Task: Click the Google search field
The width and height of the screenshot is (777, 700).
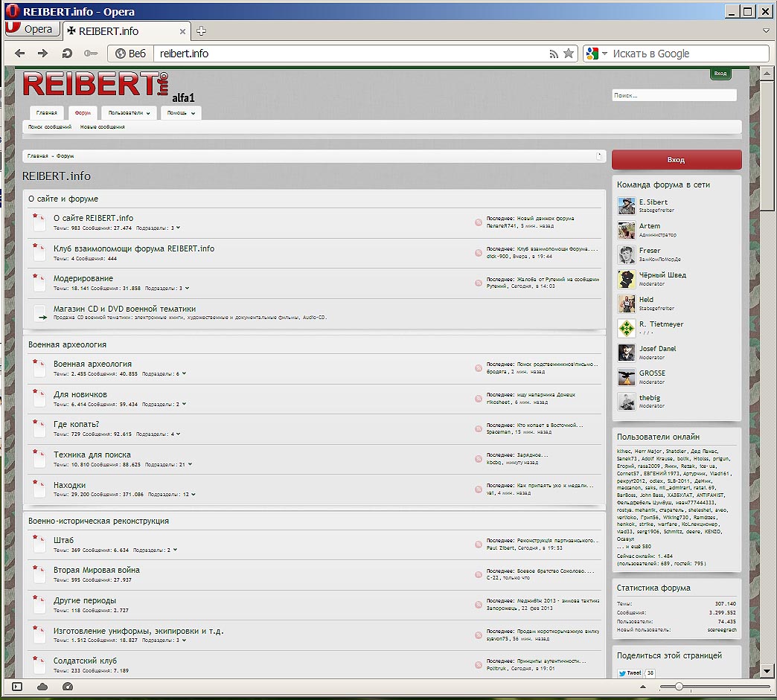Action: (688, 54)
